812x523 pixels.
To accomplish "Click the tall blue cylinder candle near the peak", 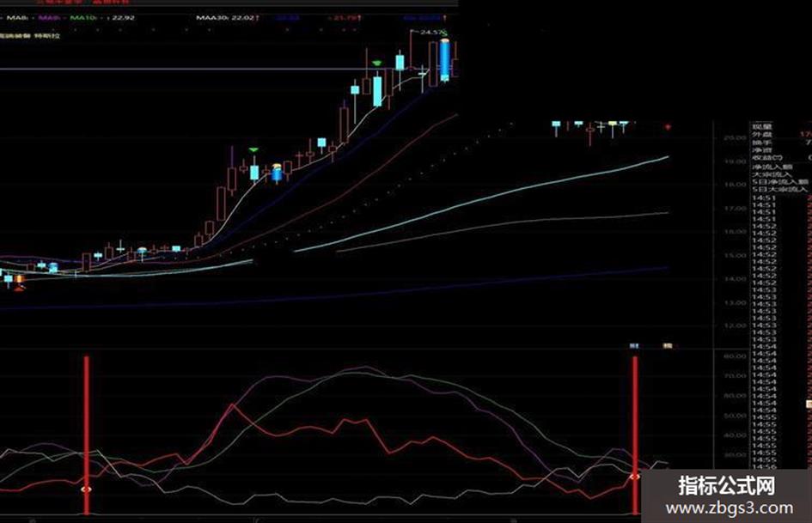I will click(x=445, y=60).
